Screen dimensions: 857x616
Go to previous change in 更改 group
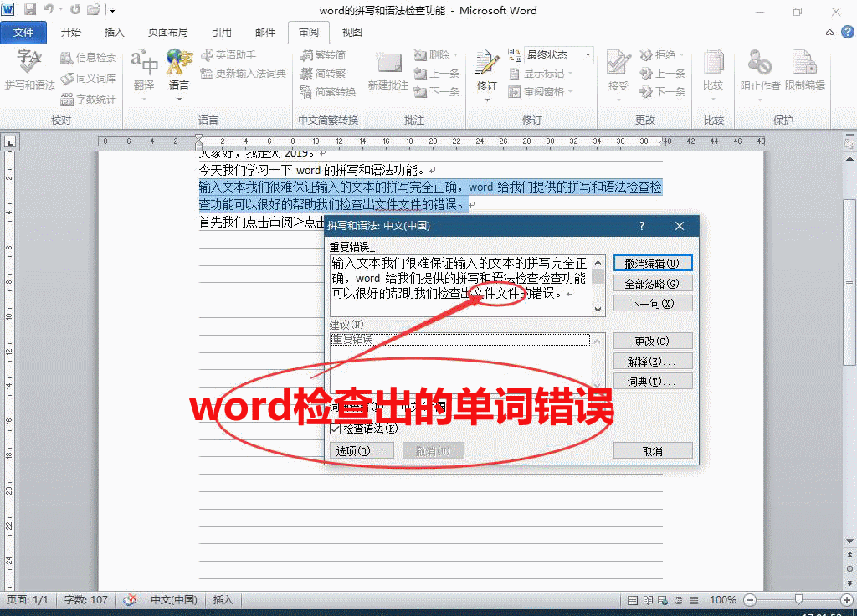tap(662, 74)
